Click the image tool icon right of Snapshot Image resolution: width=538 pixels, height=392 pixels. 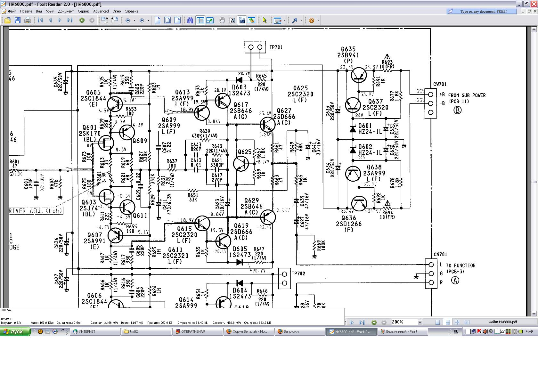(x=252, y=20)
